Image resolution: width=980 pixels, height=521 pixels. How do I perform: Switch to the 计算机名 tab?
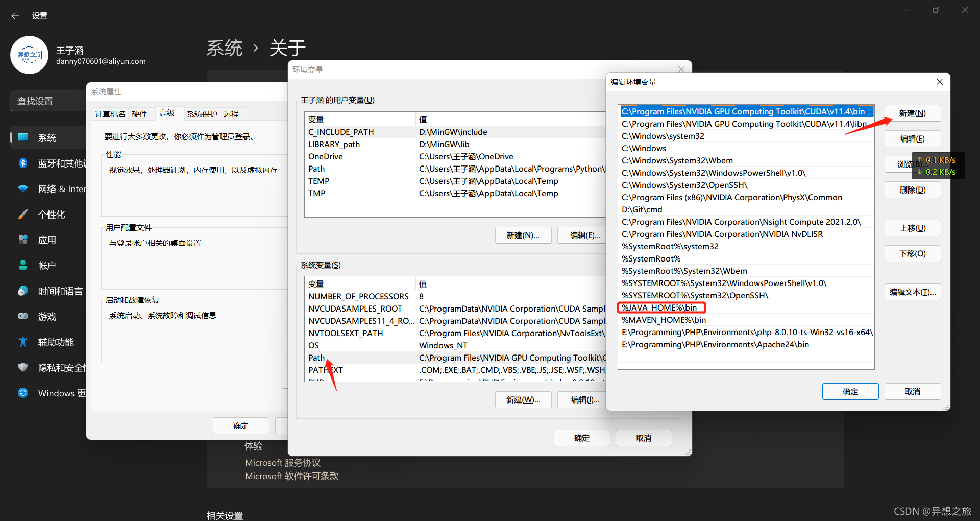coord(110,114)
